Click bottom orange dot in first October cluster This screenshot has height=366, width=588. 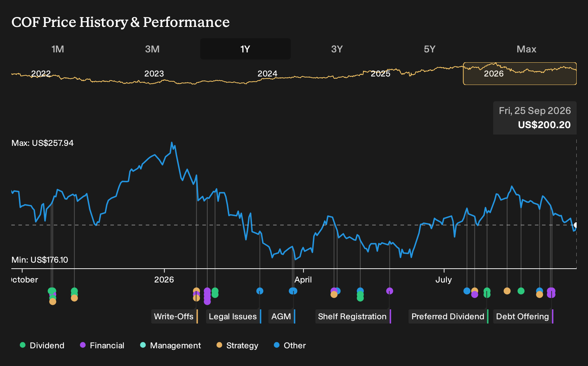53,302
